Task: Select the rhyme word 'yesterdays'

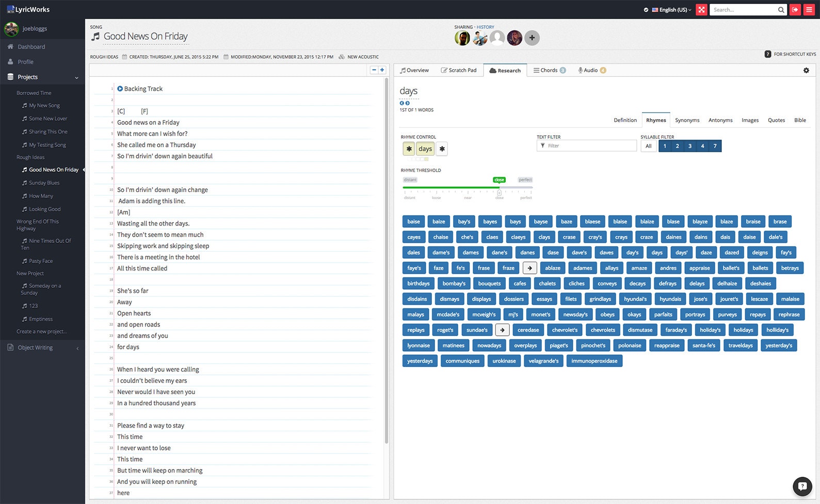Action: (x=420, y=361)
